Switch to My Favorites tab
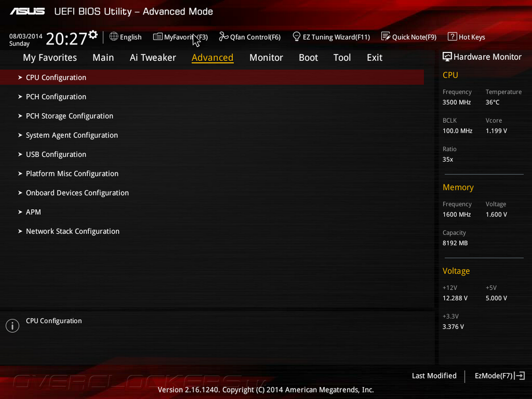Image resolution: width=532 pixels, height=399 pixels. [x=50, y=58]
